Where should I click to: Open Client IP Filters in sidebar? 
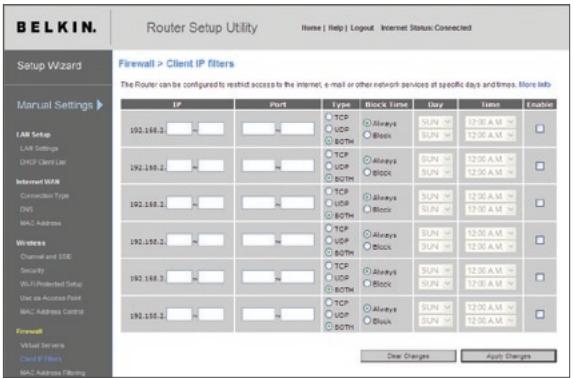coord(41,359)
